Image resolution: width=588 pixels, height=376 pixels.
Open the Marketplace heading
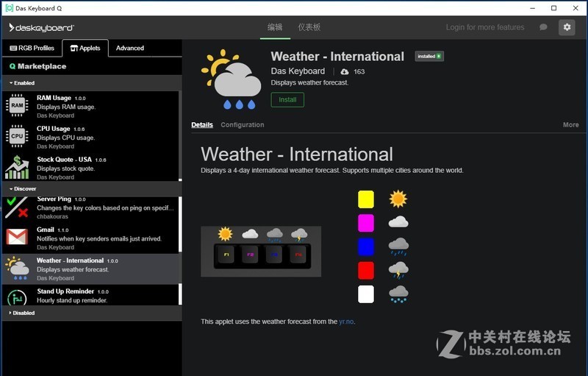click(x=37, y=66)
